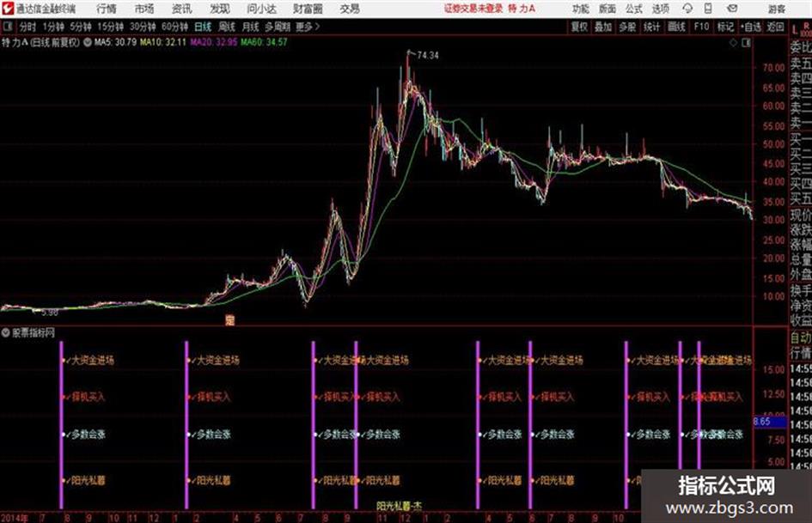Click the MA5: 30.79 indicator value
Viewport: 812px width, 523px height.
point(115,42)
